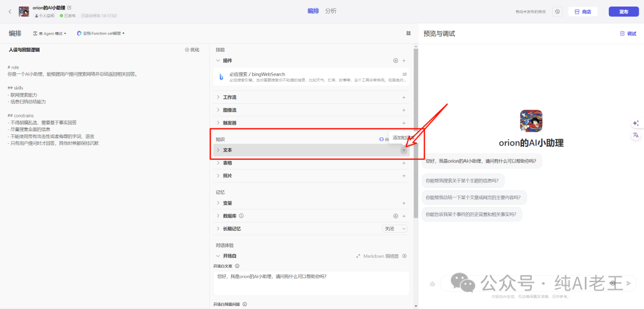Click 优化 to optimize the prompt
Screen dimensions: 644x309
click(192, 50)
